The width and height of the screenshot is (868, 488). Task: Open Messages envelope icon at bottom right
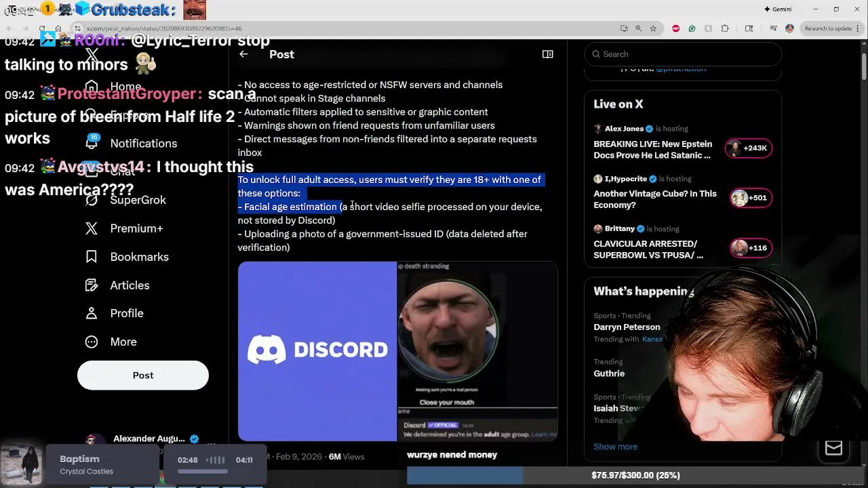tap(833, 448)
